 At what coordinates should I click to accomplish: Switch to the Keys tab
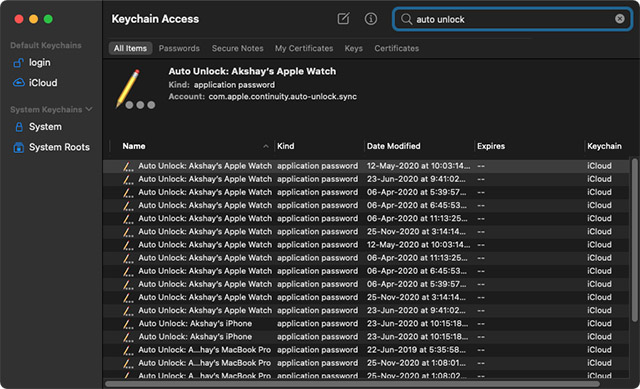point(353,48)
